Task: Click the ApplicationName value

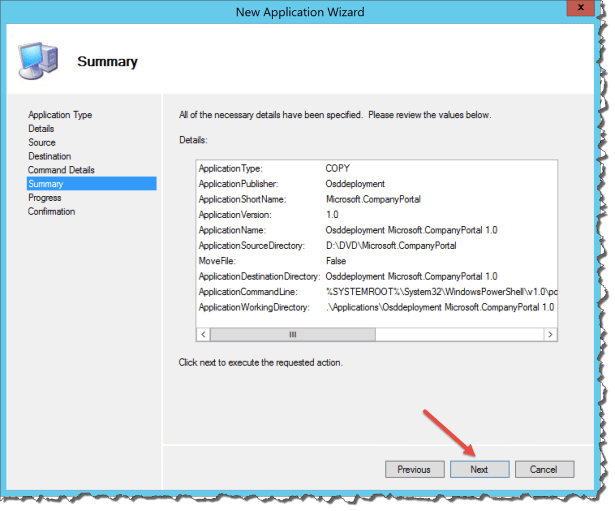Action: tap(411, 230)
